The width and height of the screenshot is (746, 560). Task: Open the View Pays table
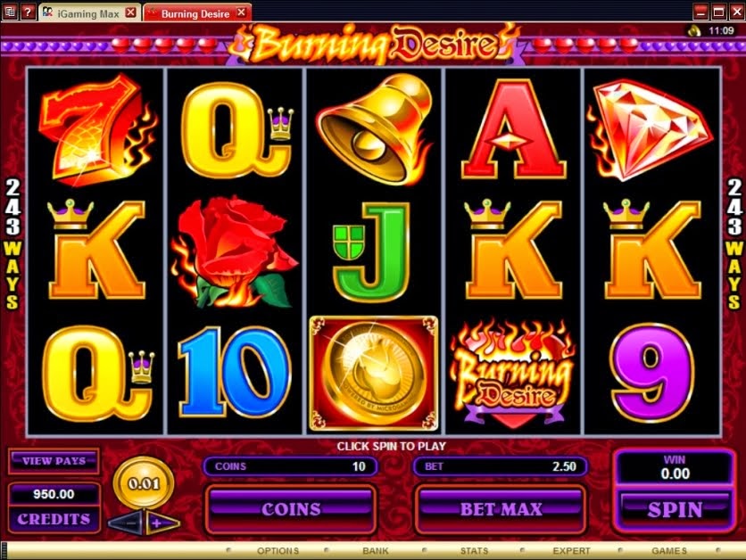click(x=54, y=461)
